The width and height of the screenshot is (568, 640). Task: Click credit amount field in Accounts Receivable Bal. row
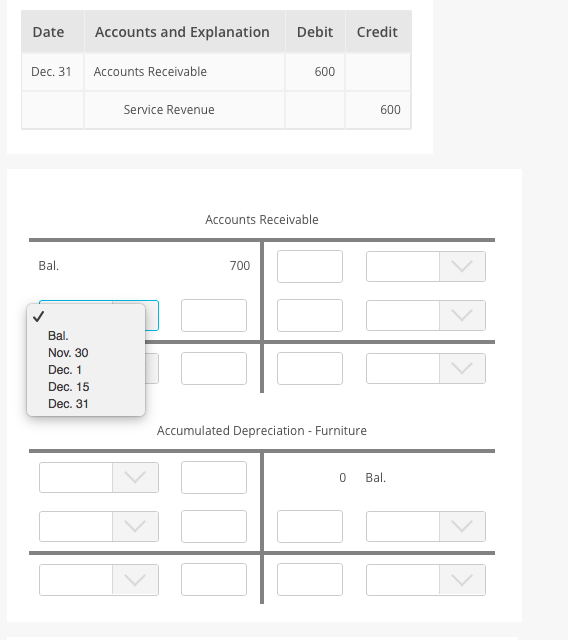310,267
